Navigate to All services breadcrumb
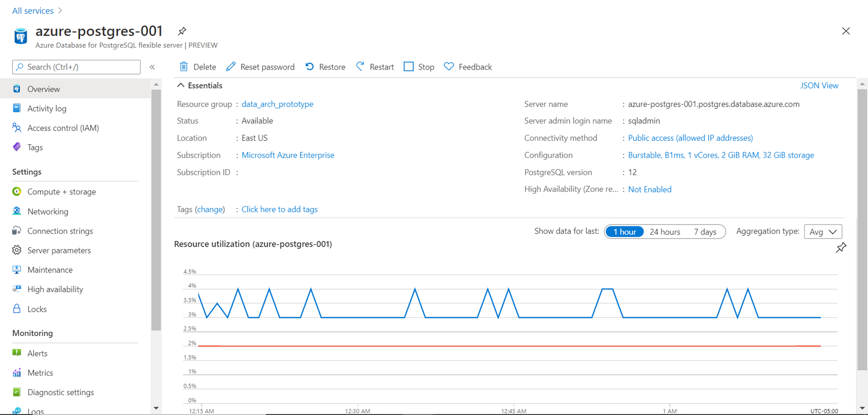This screenshot has height=415, width=868. 33,10
